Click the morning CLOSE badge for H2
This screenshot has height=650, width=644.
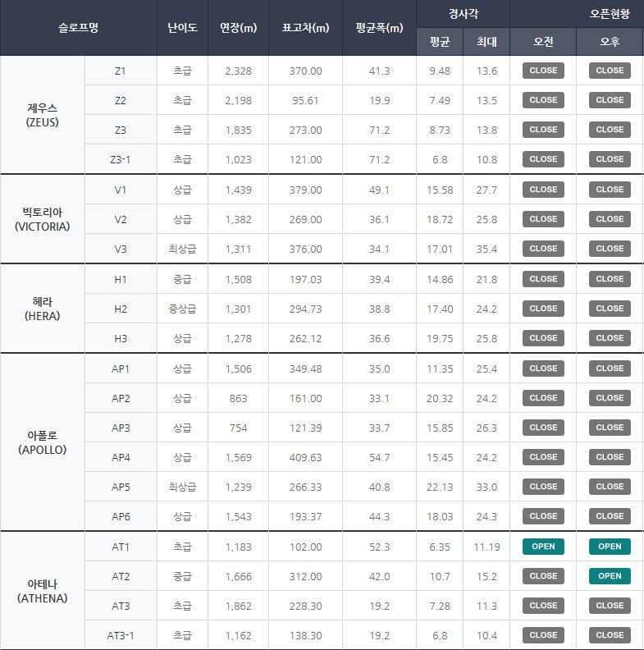pos(543,309)
